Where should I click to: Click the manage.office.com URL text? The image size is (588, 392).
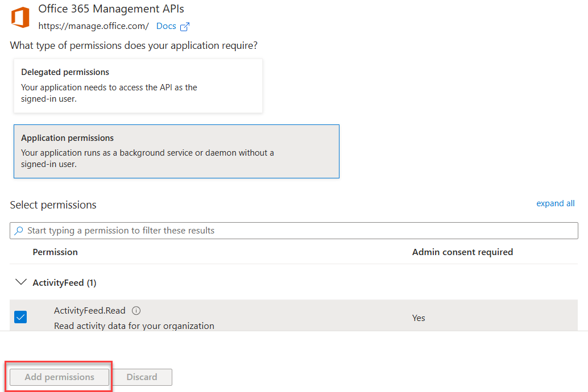click(93, 26)
